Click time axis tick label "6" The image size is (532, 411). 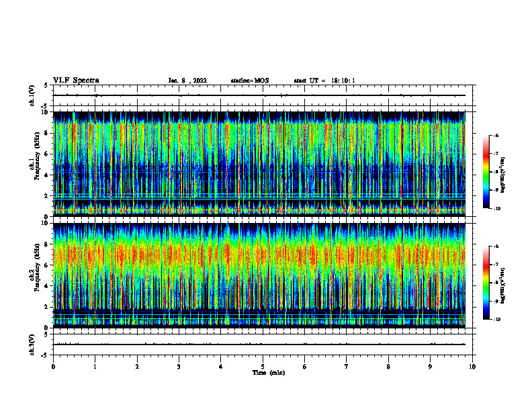(x=305, y=367)
